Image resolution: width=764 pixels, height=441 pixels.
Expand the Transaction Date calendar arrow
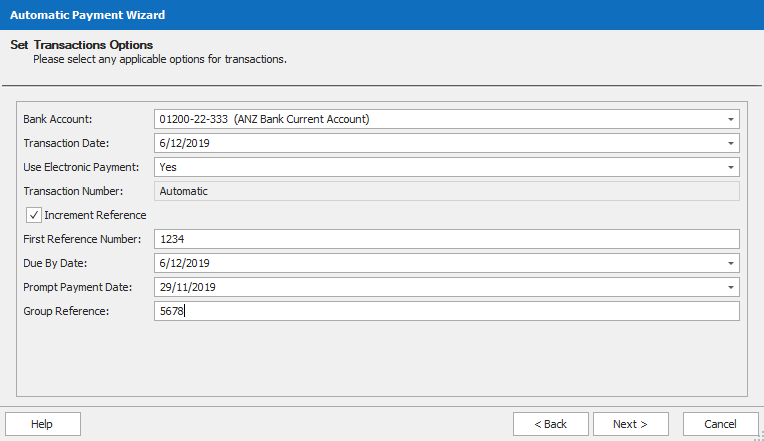click(x=730, y=144)
